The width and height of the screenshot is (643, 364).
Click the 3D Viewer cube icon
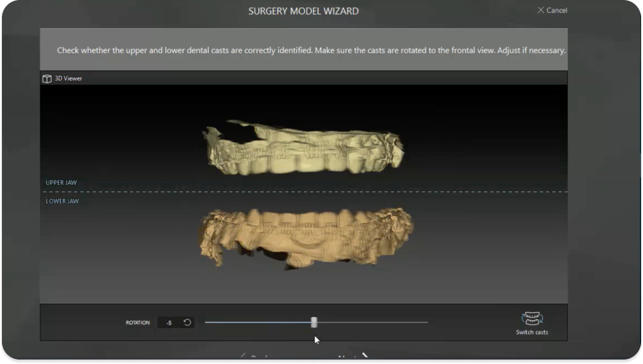click(x=46, y=78)
